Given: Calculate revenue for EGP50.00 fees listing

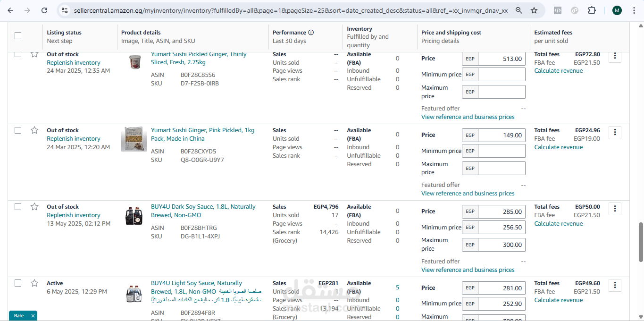Looking at the screenshot, I should pyautogui.click(x=559, y=224).
